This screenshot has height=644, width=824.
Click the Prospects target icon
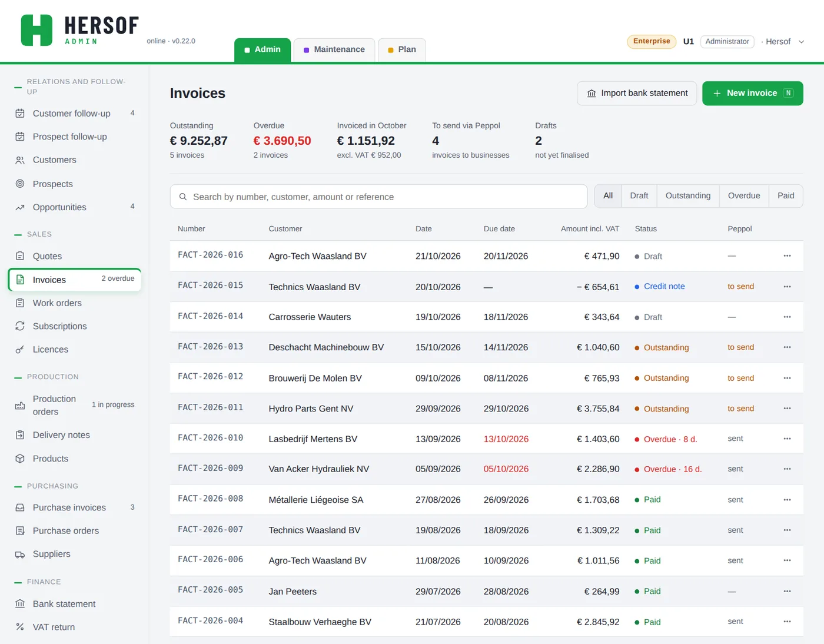pyautogui.click(x=20, y=184)
